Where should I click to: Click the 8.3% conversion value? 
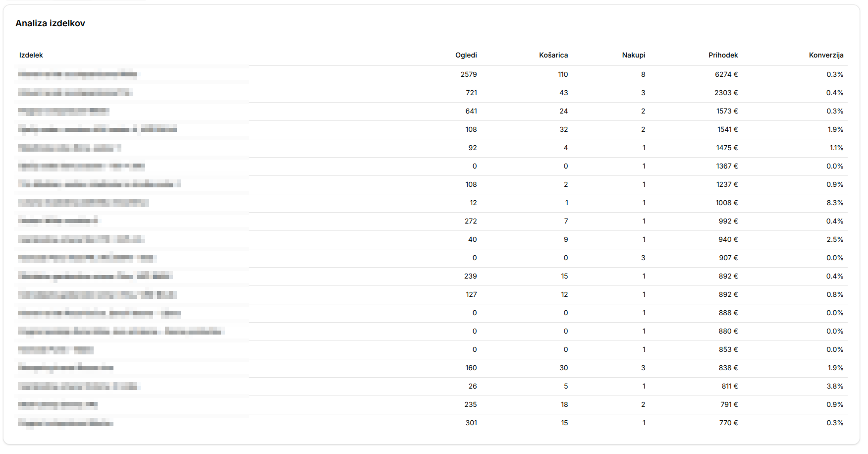click(834, 203)
